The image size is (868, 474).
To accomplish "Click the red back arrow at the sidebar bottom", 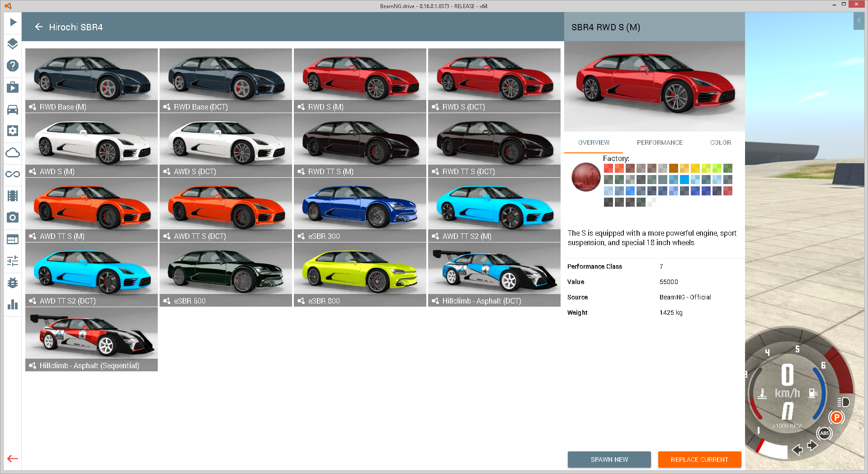I will [13, 459].
